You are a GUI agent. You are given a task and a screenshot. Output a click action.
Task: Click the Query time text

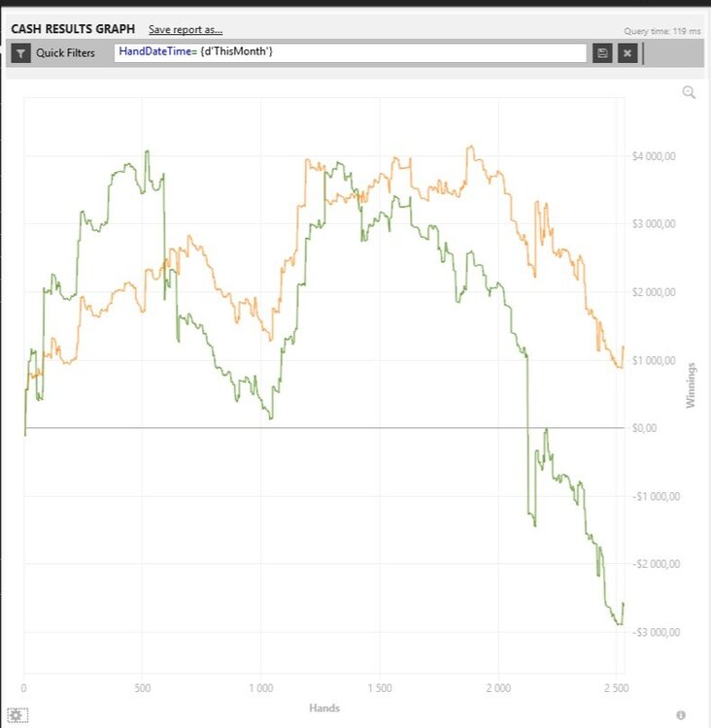[x=661, y=31]
